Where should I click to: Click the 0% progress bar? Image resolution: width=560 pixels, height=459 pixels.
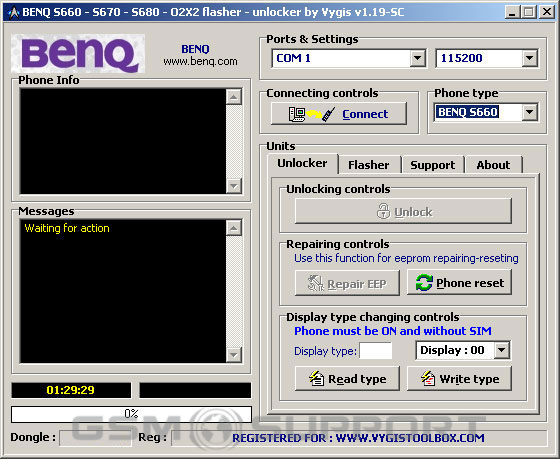coord(131,414)
